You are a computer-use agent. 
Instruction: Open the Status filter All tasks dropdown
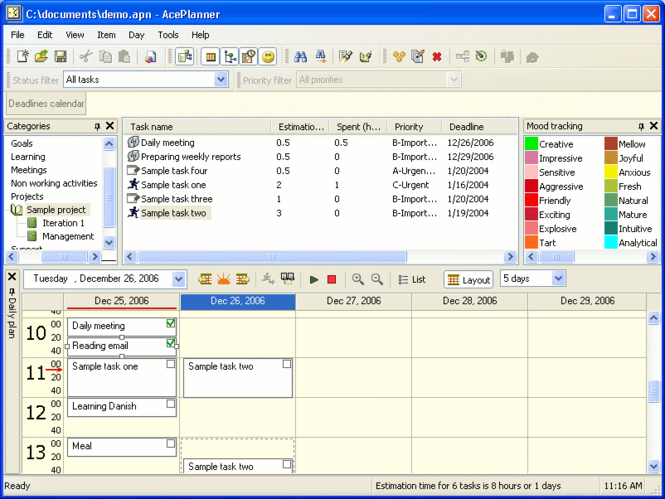coord(221,79)
